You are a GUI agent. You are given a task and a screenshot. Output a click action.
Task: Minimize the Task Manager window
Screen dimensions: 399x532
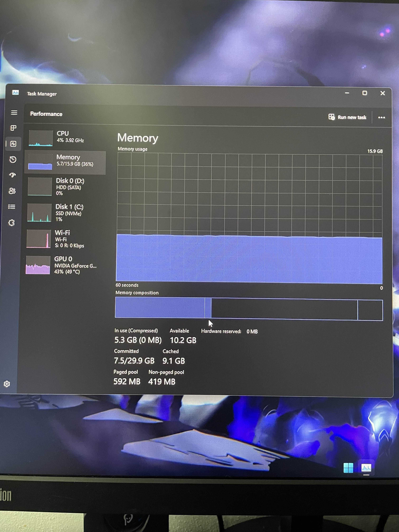pyautogui.click(x=347, y=93)
